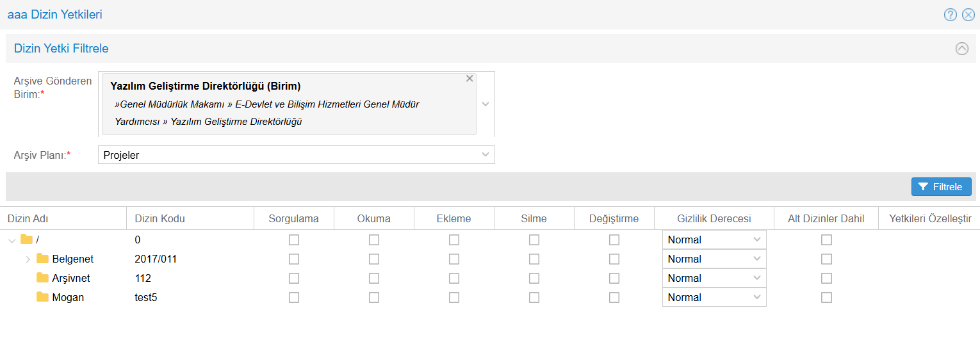Viewport: 980px width, 342px height.
Task: Click the root folder icon
Action: 27,240
